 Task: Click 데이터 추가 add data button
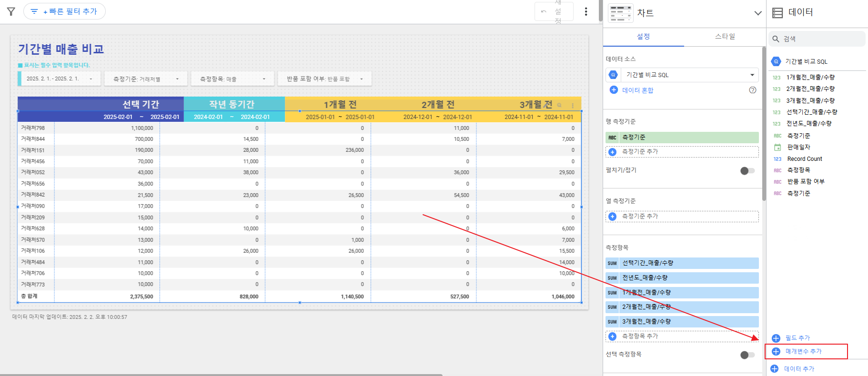pyautogui.click(x=793, y=369)
